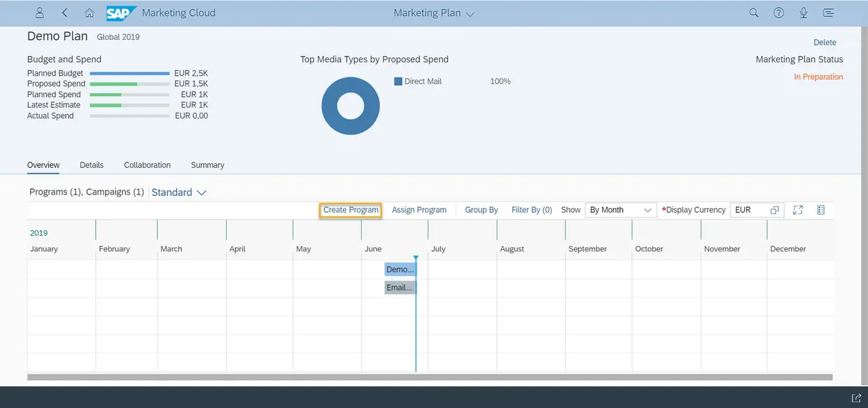The height and width of the screenshot is (408, 868).
Task: Switch to the Overview tab
Action: click(43, 165)
